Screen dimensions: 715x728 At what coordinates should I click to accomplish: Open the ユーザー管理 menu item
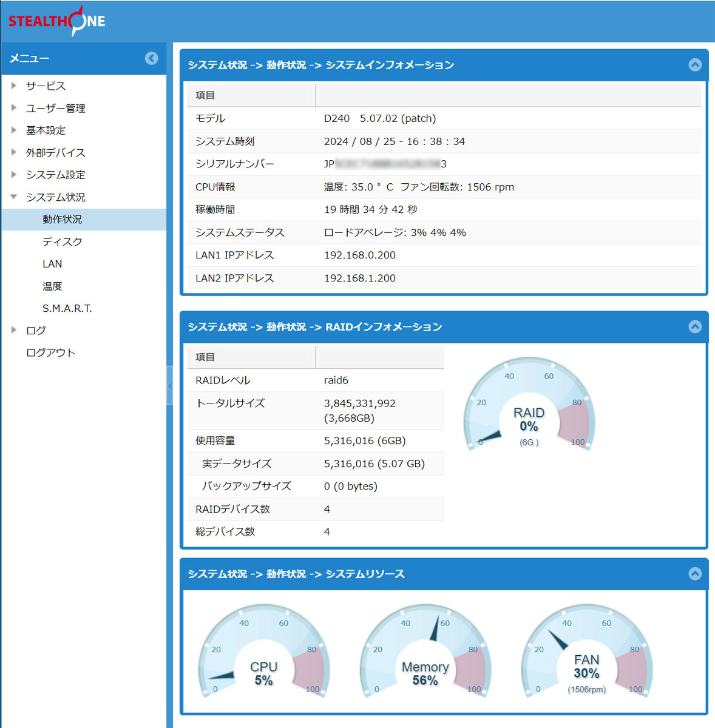click(x=55, y=108)
